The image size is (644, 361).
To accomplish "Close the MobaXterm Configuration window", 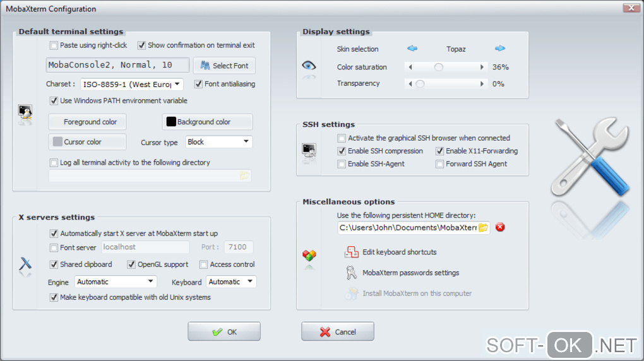I will pos(631,8).
